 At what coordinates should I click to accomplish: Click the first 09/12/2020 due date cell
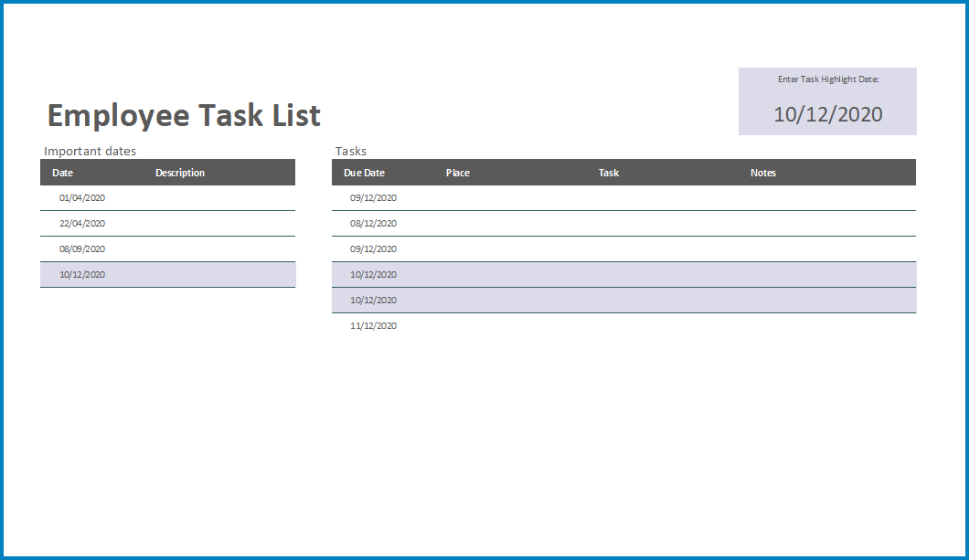374,197
